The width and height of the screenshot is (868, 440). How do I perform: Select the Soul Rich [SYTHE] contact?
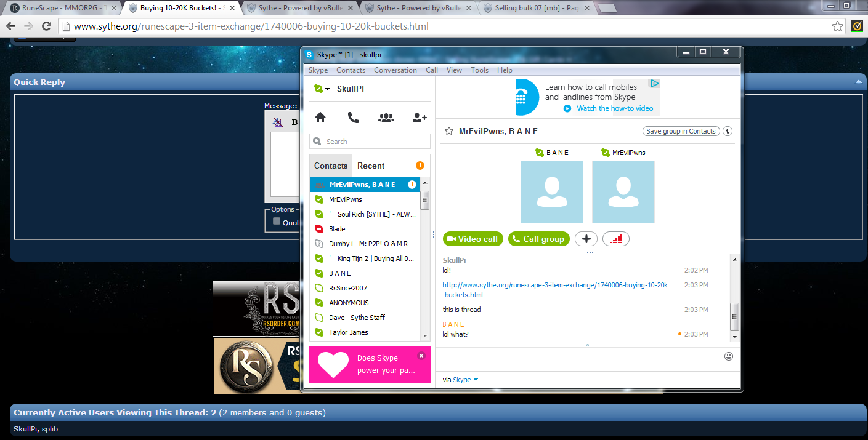(x=365, y=214)
